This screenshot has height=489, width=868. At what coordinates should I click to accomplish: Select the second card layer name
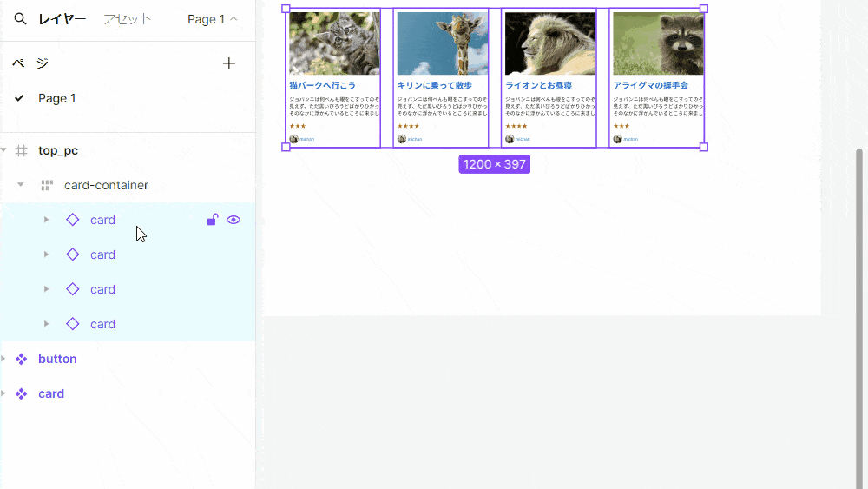pos(103,254)
